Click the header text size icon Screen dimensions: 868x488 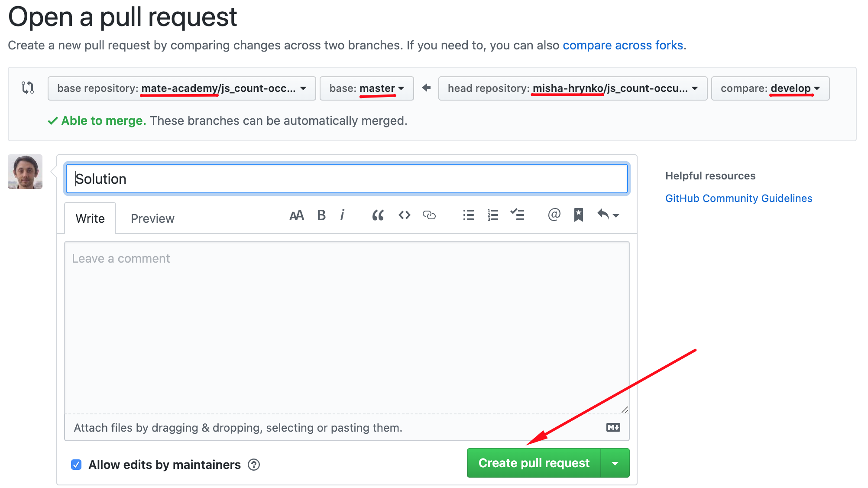point(297,215)
